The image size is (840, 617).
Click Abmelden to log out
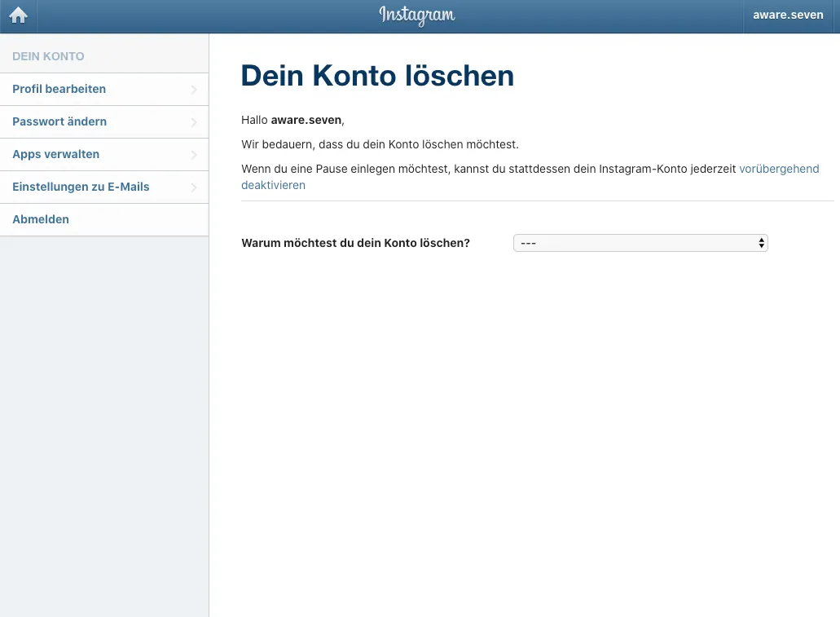point(40,219)
